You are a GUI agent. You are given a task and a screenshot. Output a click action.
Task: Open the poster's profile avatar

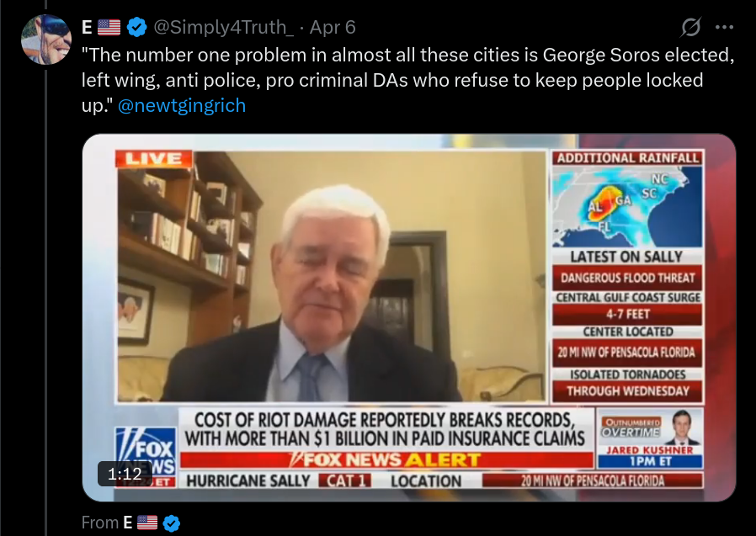click(46, 40)
